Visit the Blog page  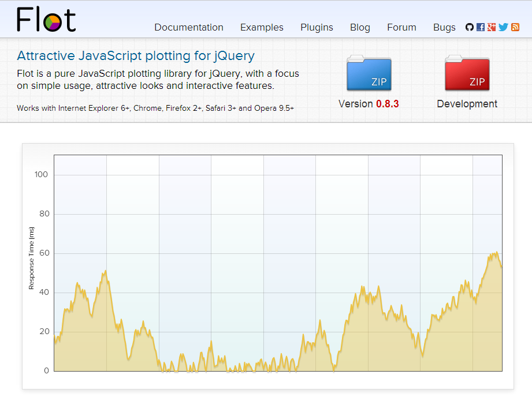(360, 28)
